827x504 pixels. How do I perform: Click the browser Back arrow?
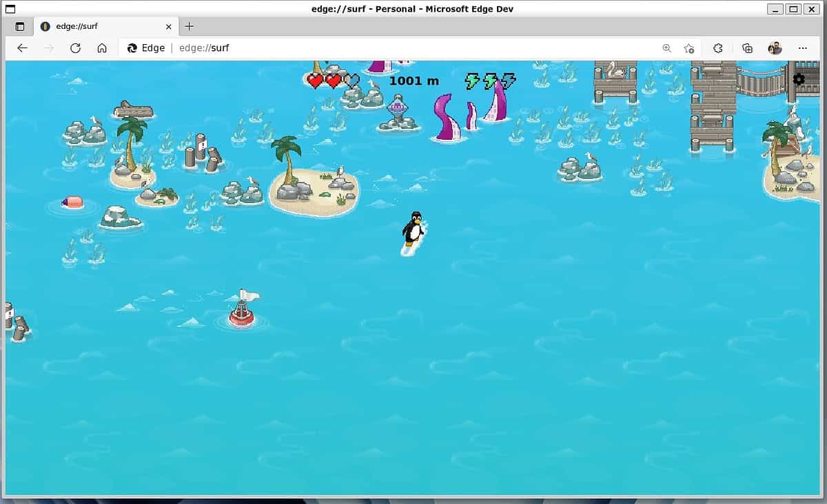pos(22,48)
